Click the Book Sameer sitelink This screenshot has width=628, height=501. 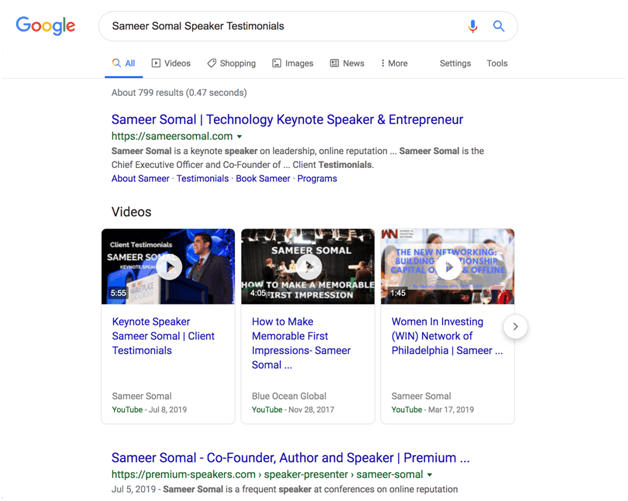263,179
